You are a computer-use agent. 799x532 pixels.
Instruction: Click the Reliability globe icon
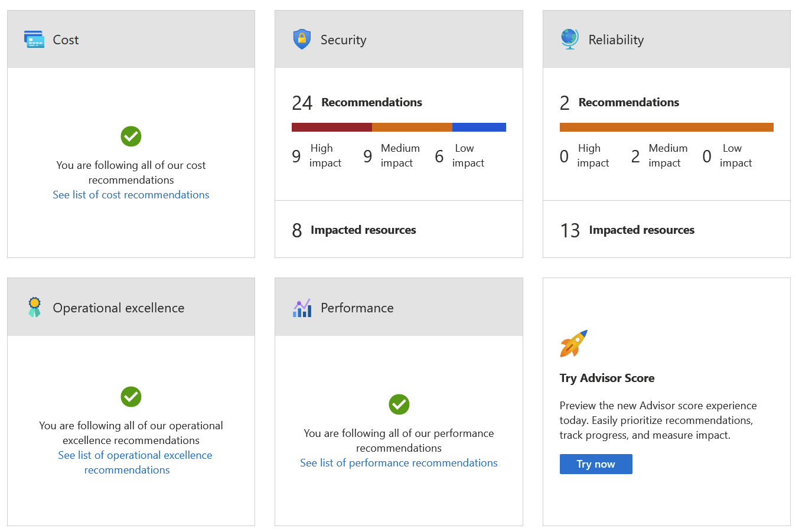tap(570, 40)
